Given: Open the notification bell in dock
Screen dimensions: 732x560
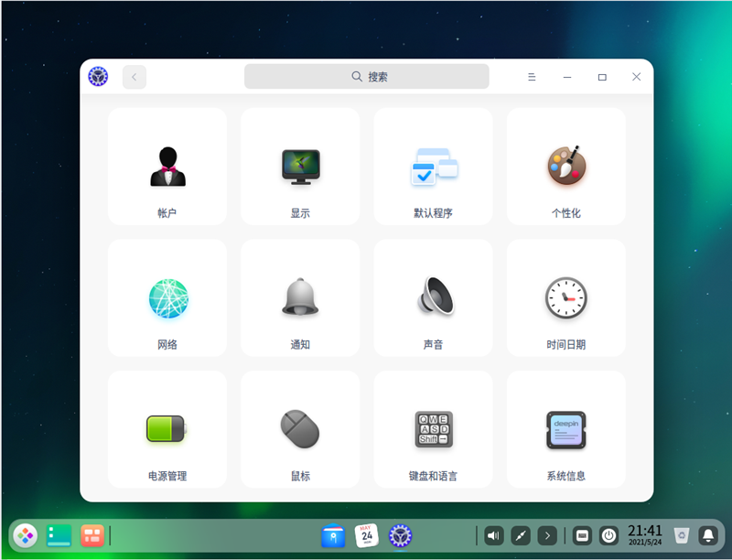Looking at the screenshot, I should click(707, 535).
